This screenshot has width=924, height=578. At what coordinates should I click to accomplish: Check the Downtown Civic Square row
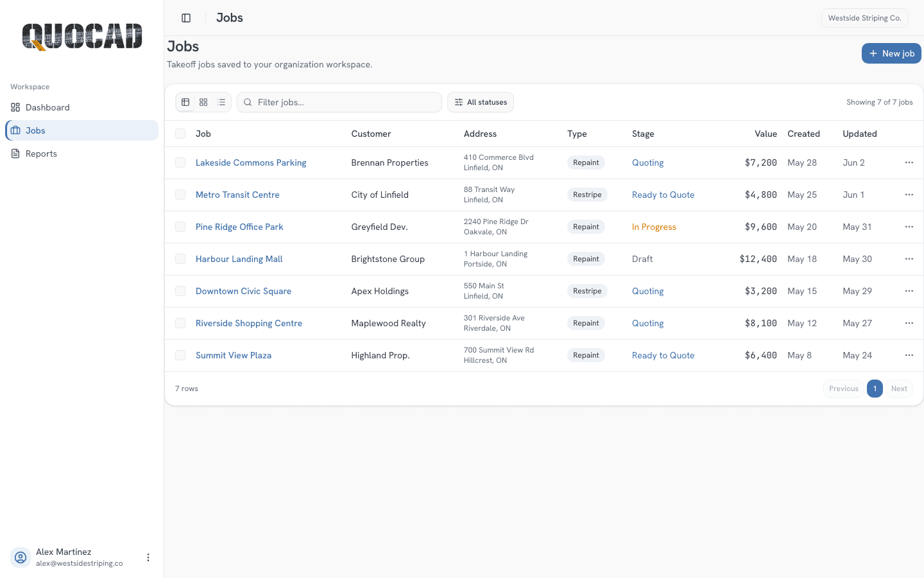180,291
